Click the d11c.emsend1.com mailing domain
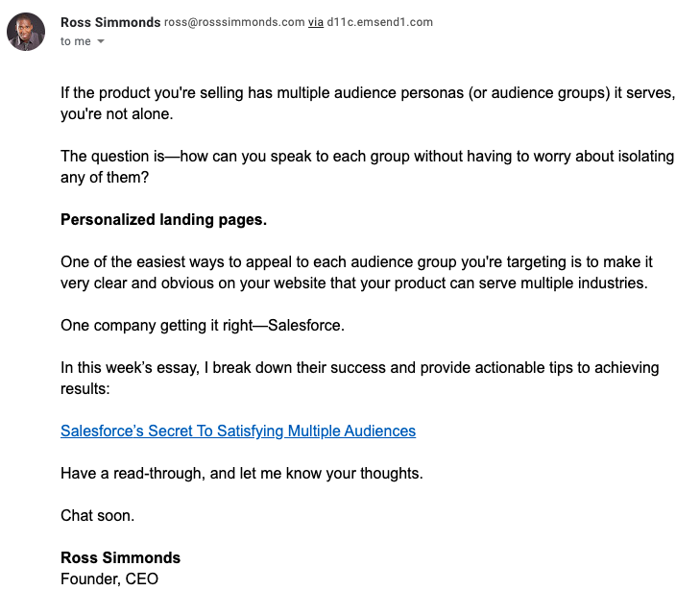The height and width of the screenshot is (591, 700). [x=379, y=22]
